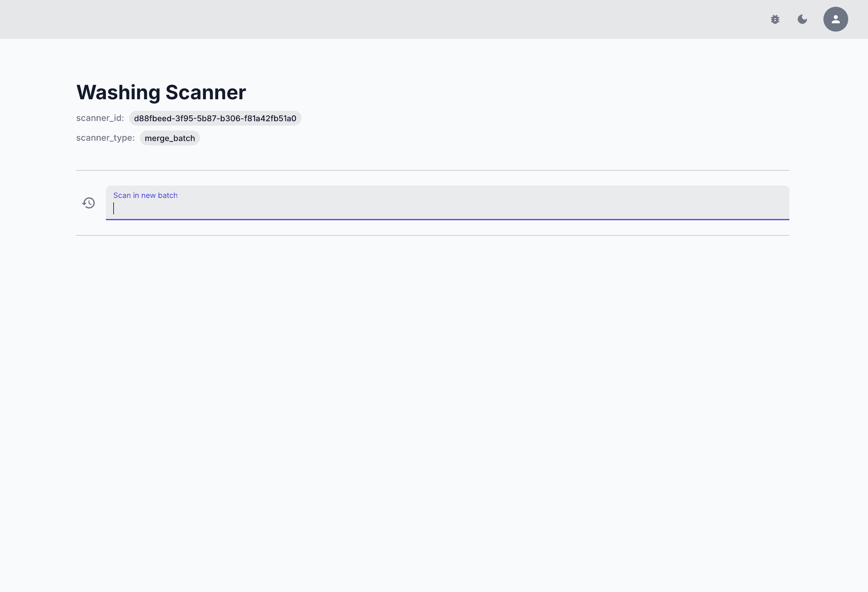
Task: Show scan history via the clock icon
Action: [89, 203]
